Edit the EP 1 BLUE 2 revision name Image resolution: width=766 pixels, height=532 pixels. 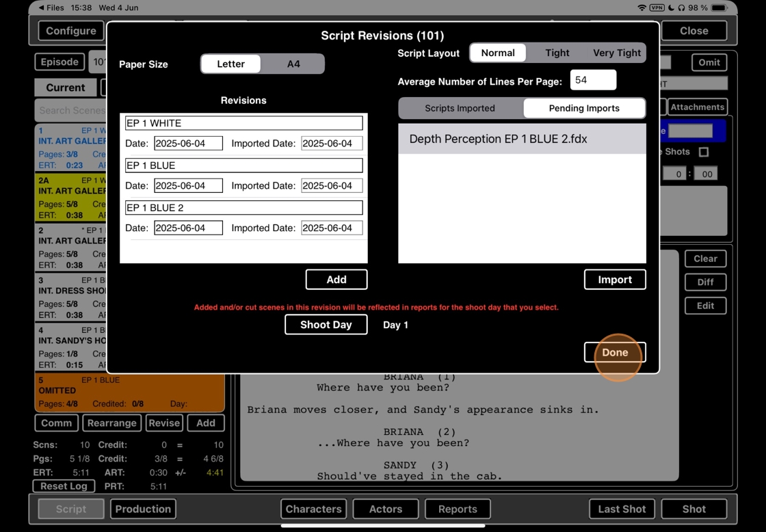point(243,208)
